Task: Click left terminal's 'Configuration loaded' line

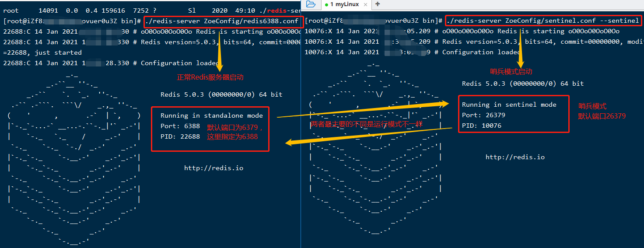Action: pos(111,63)
